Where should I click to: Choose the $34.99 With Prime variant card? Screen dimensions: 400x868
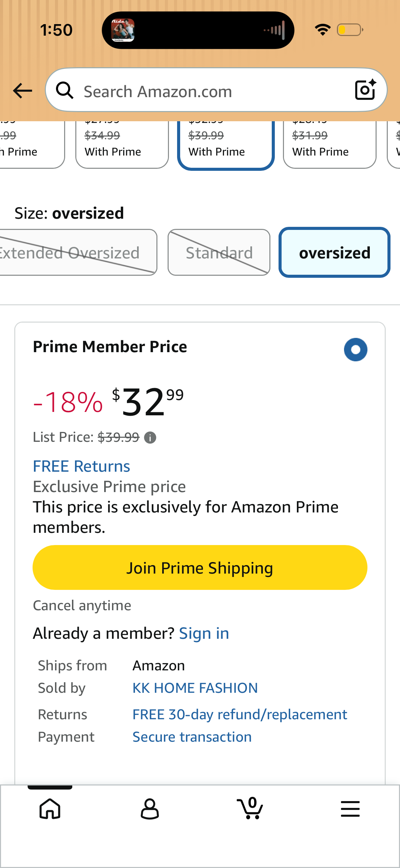click(122, 145)
